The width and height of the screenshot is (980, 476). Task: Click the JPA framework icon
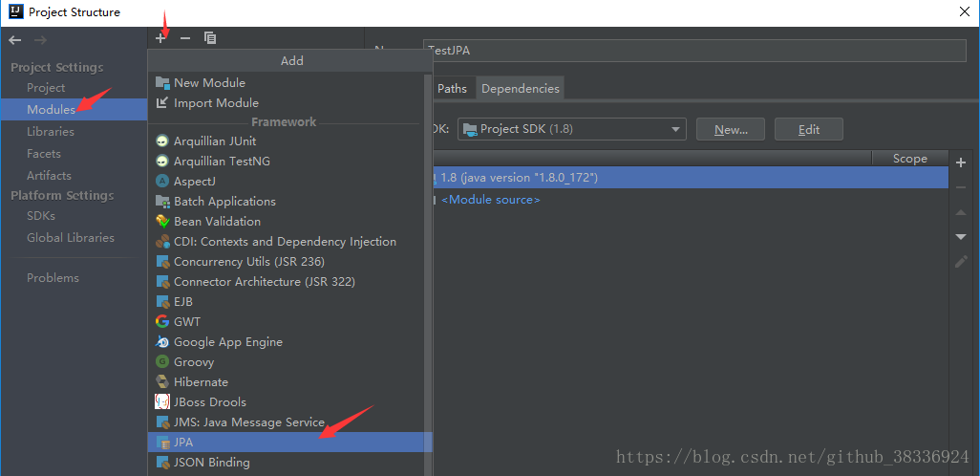[x=162, y=443]
